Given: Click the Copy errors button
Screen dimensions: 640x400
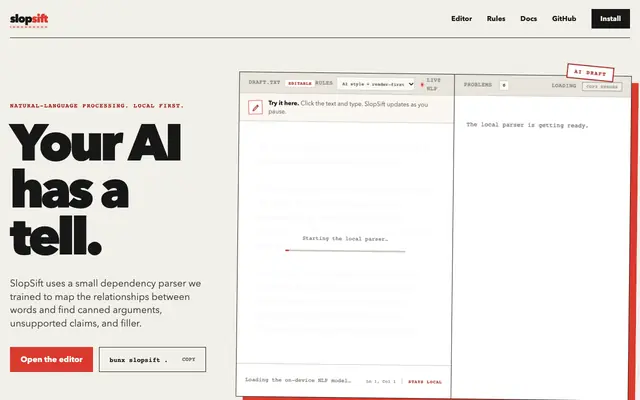Looking at the screenshot, I should pos(602,87).
